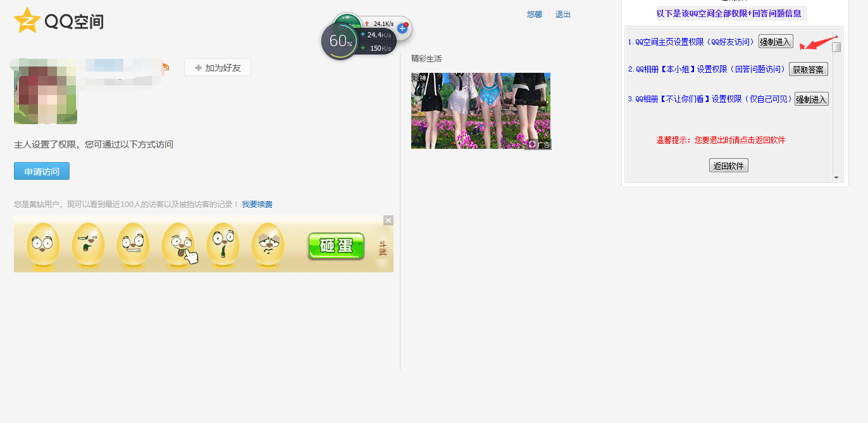The image size is (868, 423).
Task: Click the 24.4K/s upload speed readout
Action: (x=378, y=35)
